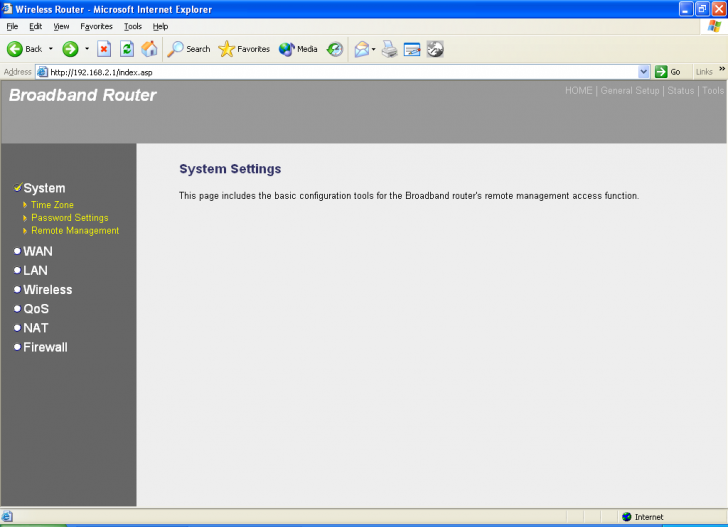
Task: Open the Favorites menu
Action: (96, 26)
